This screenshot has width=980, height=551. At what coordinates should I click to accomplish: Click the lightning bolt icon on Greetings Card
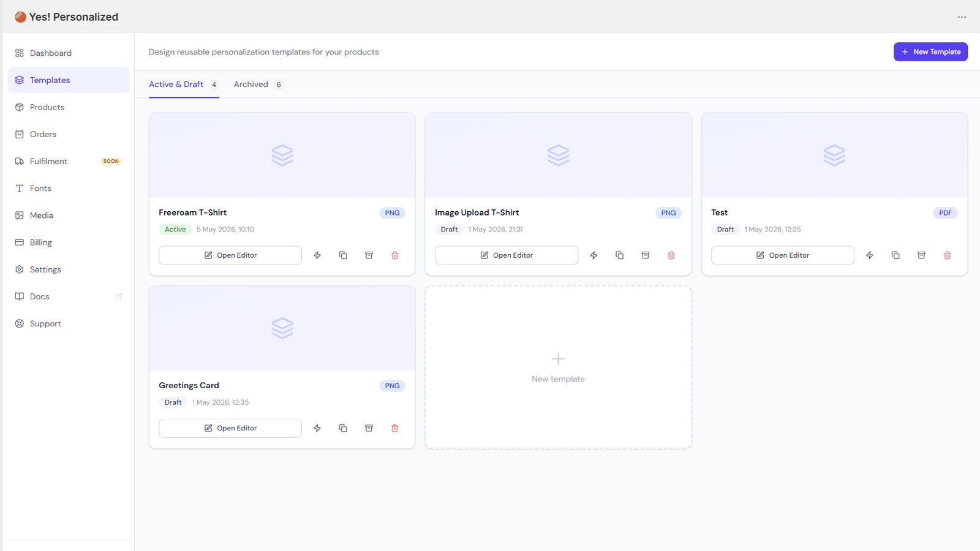pos(317,428)
